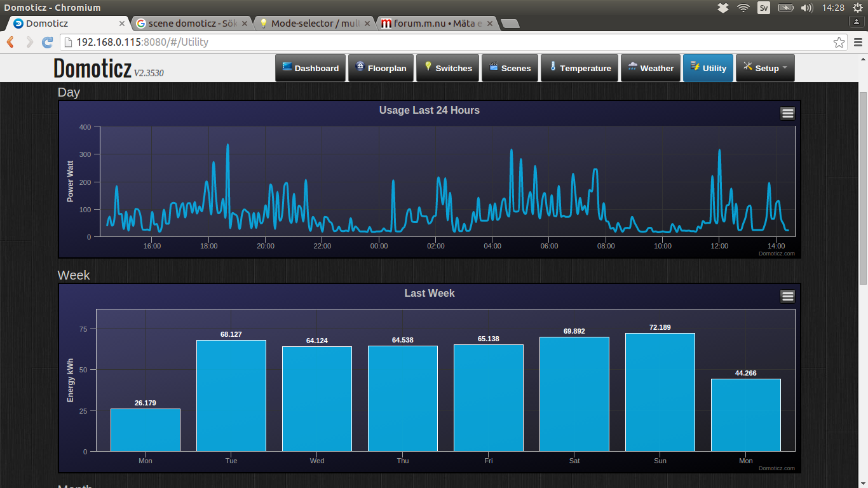Focus the address bar showing 192.168.0.115

pyautogui.click(x=445, y=43)
